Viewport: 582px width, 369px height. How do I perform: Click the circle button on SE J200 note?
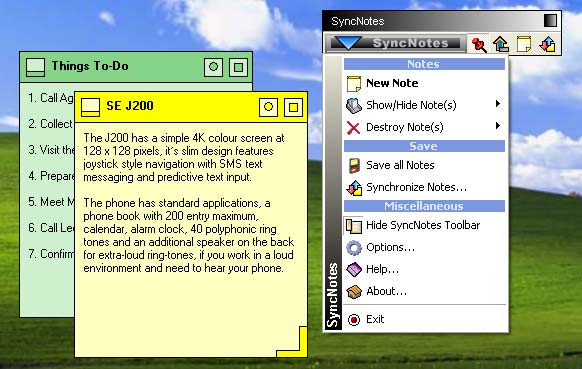click(x=268, y=107)
